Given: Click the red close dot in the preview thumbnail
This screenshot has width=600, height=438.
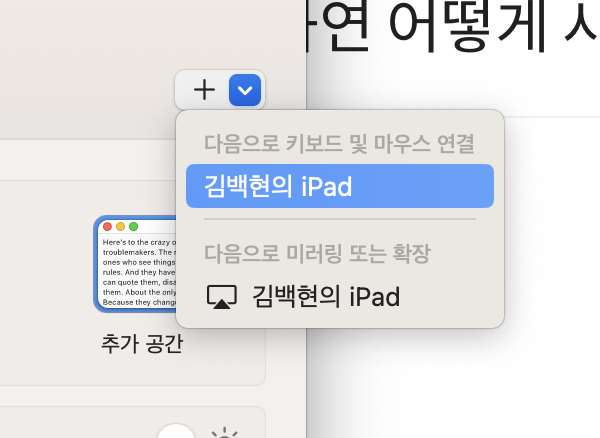Looking at the screenshot, I should (x=108, y=227).
